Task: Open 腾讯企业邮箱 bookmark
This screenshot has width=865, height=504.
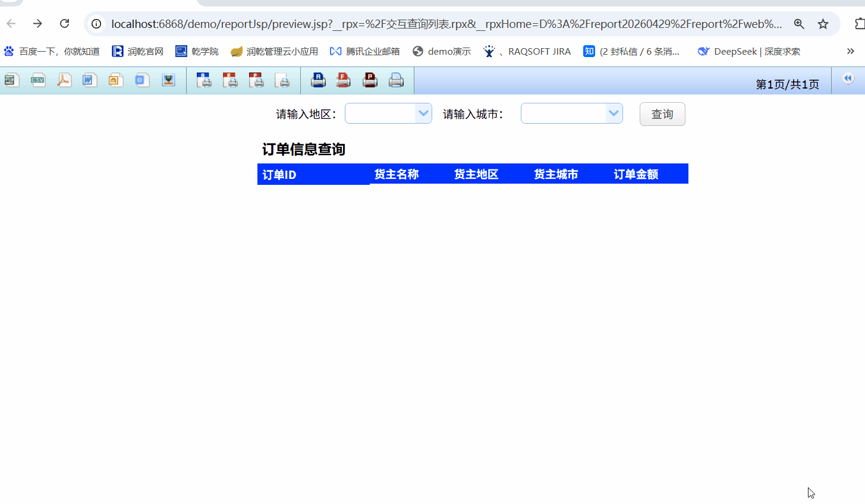Action: tap(365, 52)
